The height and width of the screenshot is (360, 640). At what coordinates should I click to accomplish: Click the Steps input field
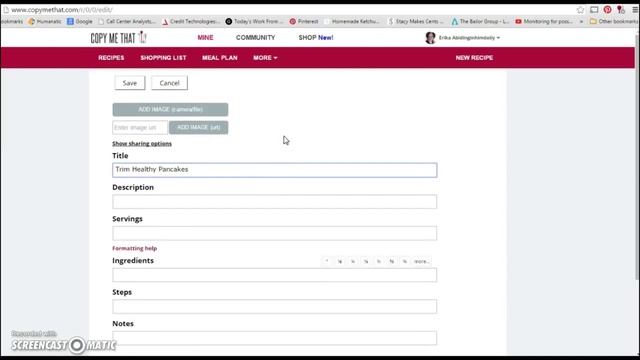[x=275, y=307]
